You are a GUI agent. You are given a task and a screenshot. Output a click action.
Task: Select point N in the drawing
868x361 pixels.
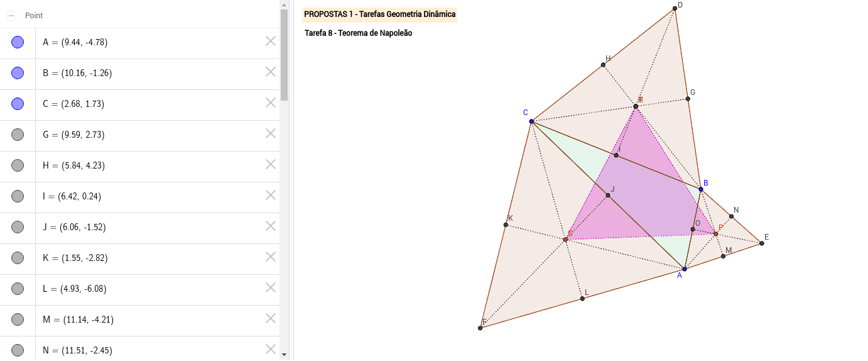coord(732,216)
